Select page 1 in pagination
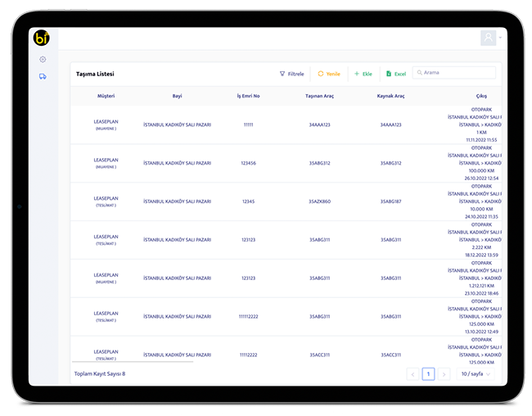The width and height of the screenshot is (532, 416). 429,374
